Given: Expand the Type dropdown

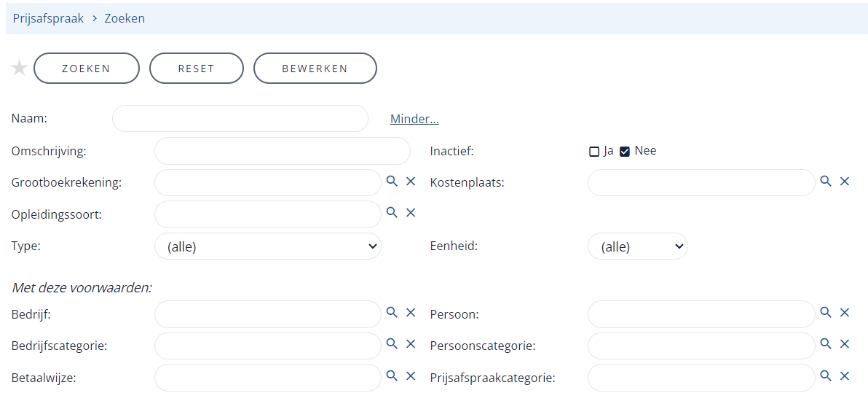Looking at the screenshot, I should [x=268, y=246].
